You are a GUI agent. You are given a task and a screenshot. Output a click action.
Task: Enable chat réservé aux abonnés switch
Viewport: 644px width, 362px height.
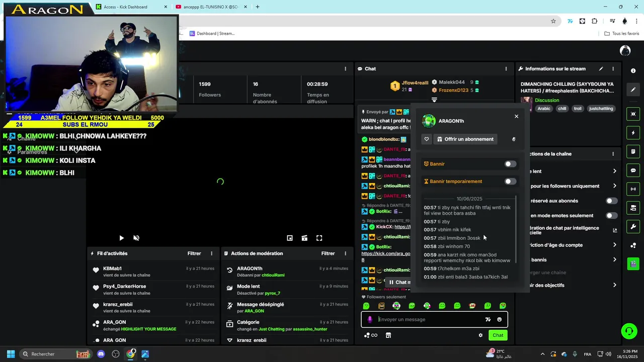(611, 201)
